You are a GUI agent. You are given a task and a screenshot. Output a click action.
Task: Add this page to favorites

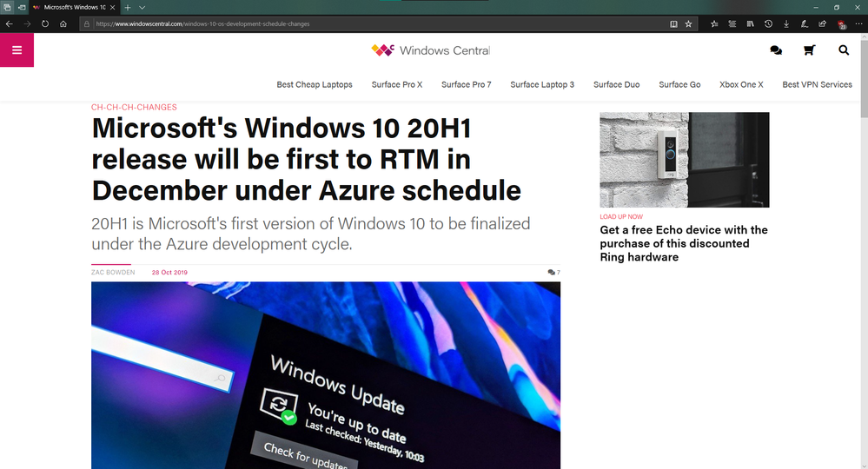click(x=689, y=23)
